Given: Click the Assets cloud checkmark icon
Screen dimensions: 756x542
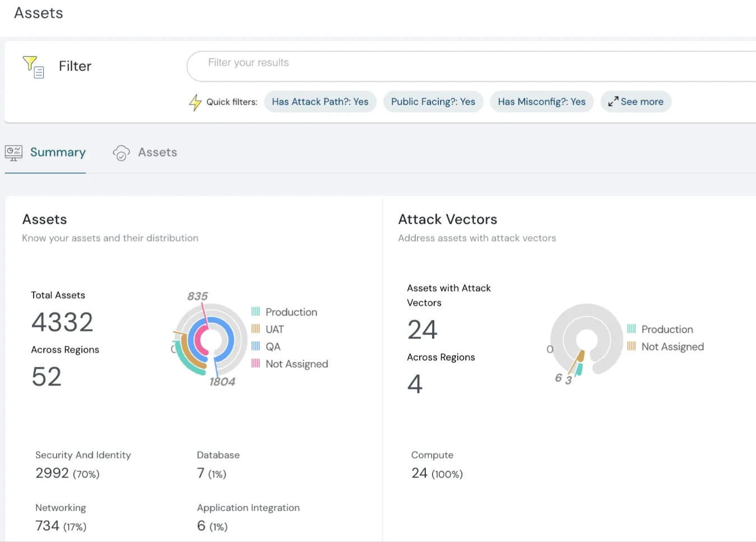Looking at the screenshot, I should pos(121,153).
